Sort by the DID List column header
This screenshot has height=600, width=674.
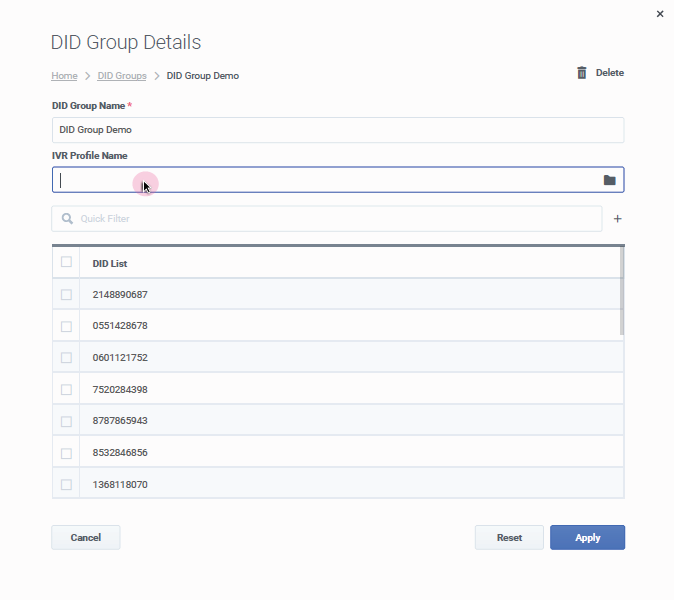click(x=110, y=263)
